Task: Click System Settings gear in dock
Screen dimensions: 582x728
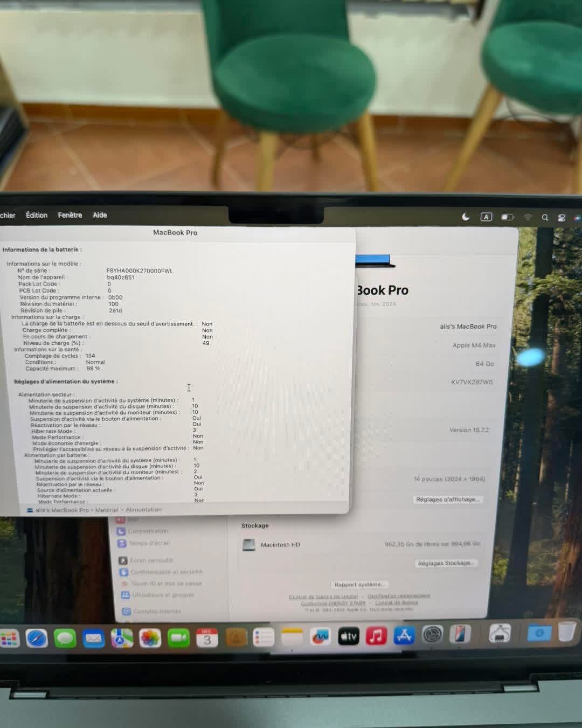Action: pyautogui.click(x=432, y=635)
